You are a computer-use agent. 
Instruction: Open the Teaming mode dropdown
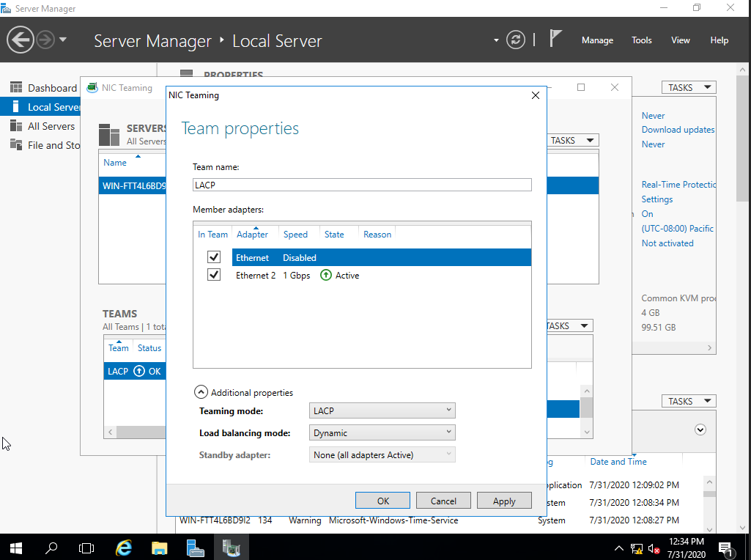(x=449, y=410)
